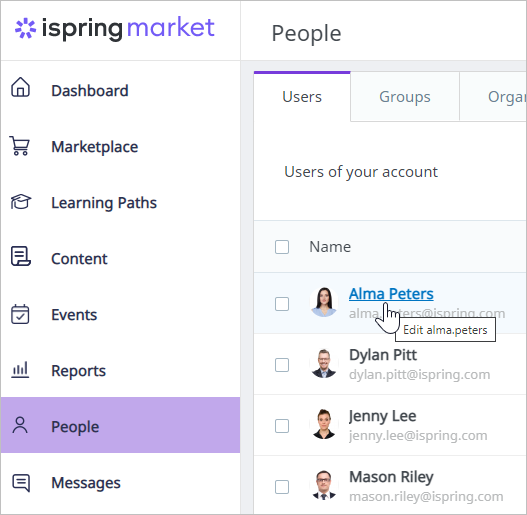Click the Events calendar icon
This screenshot has height=515, width=527.
(x=20, y=314)
